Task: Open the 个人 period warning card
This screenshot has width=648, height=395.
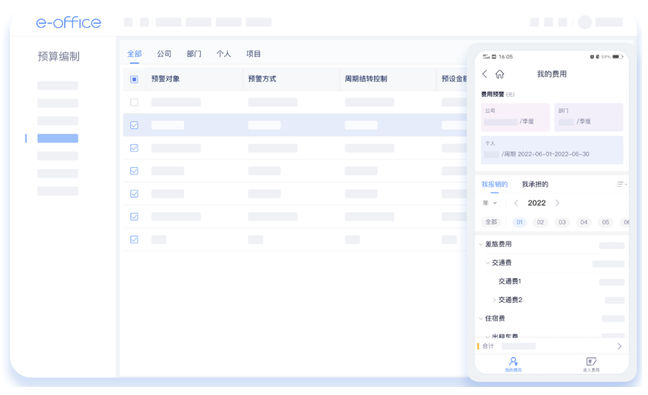Action: 552,150
